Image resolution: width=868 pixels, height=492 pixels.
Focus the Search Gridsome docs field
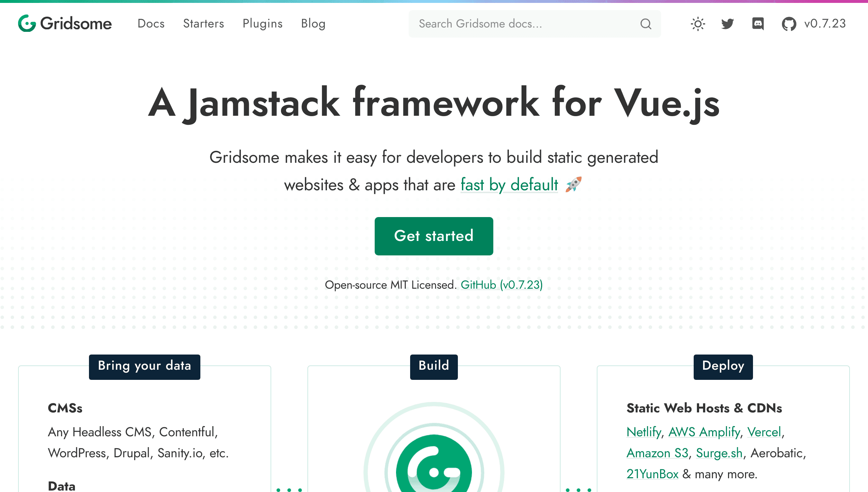pos(521,24)
